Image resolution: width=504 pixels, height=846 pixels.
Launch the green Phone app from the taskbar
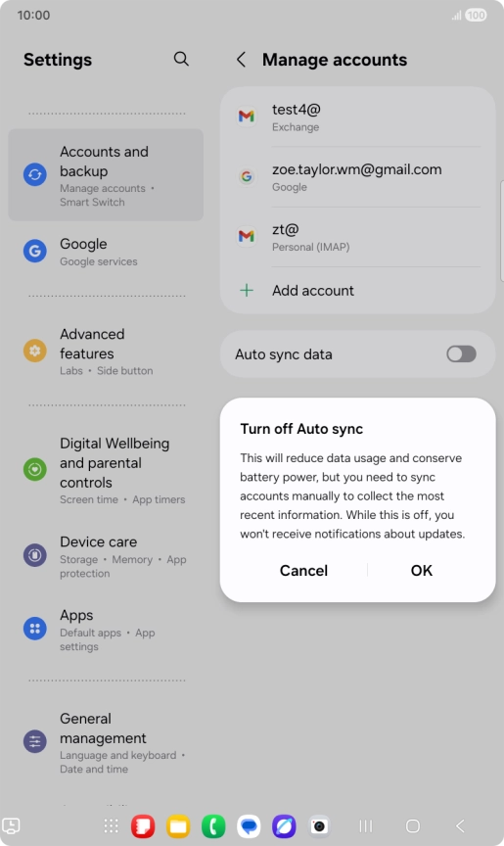[213, 826]
